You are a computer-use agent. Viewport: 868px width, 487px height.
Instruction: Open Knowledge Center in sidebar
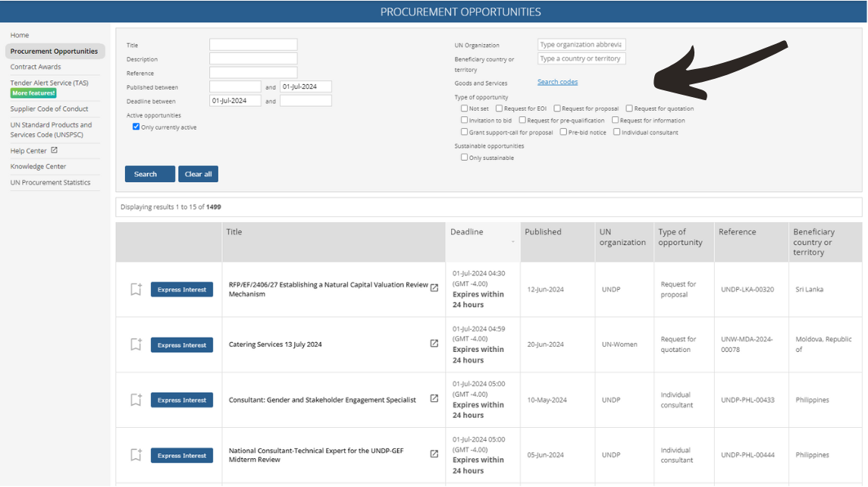(x=38, y=166)
